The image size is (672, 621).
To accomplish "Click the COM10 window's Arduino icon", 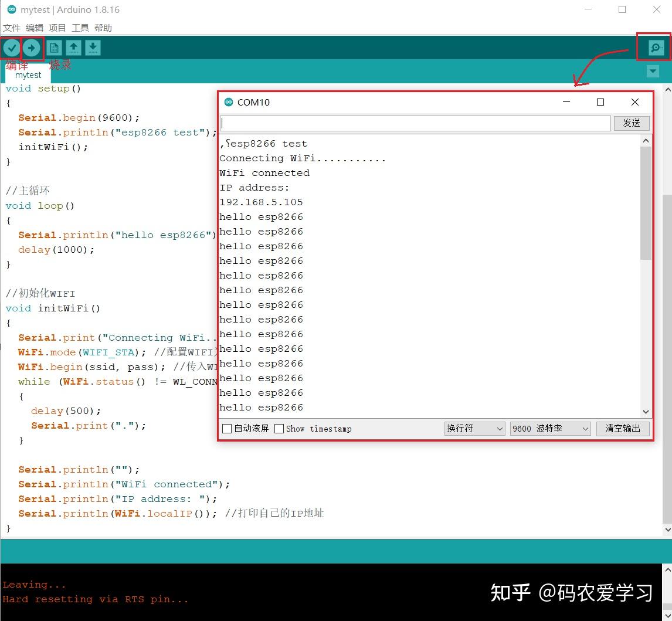I will 229,102.
